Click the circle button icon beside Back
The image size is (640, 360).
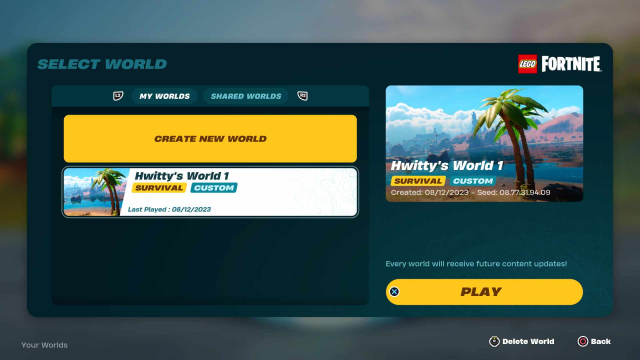[582, 341]
